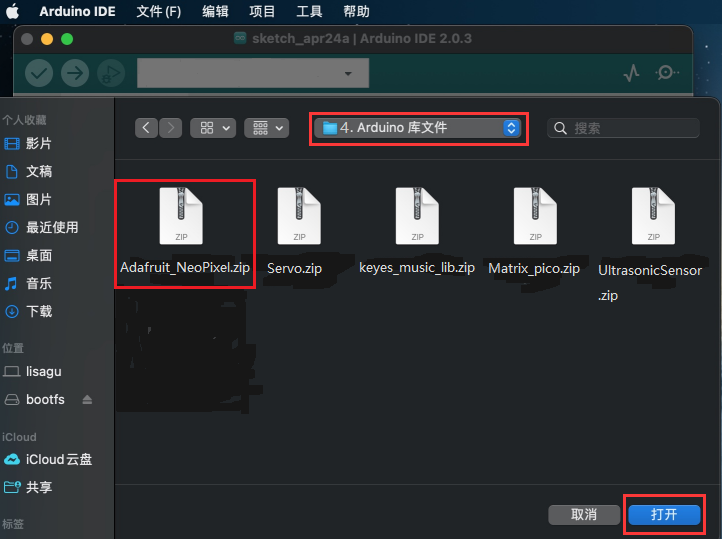722x539 pixels.
Task: Open the Serial Plotter icon
Action: [631, 73]
